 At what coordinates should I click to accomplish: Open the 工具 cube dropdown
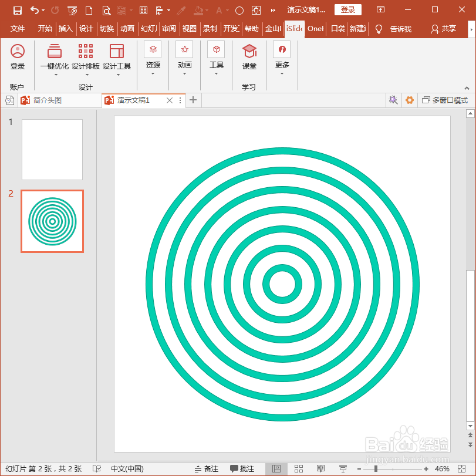coord(216,59)
